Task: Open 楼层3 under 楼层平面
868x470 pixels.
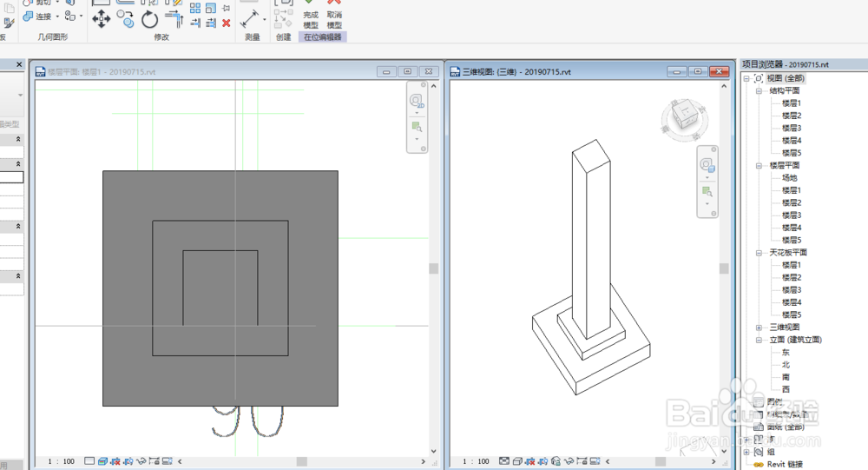Action: point(792,215)
